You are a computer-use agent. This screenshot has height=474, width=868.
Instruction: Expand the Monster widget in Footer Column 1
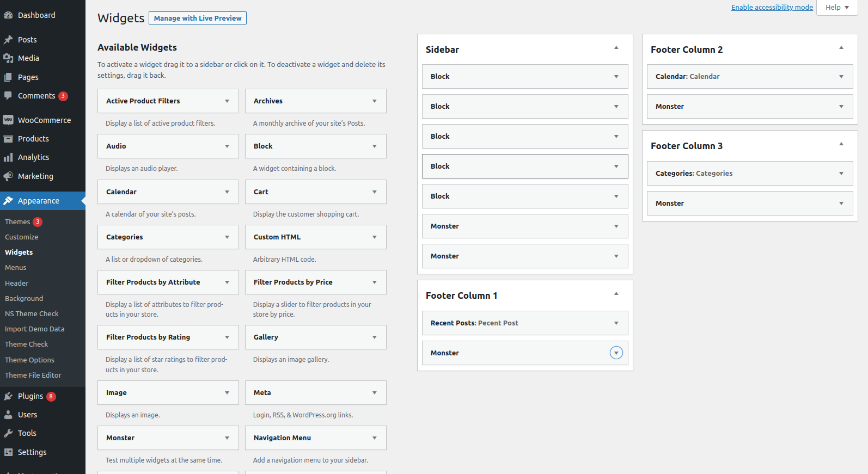coord(616,353)
